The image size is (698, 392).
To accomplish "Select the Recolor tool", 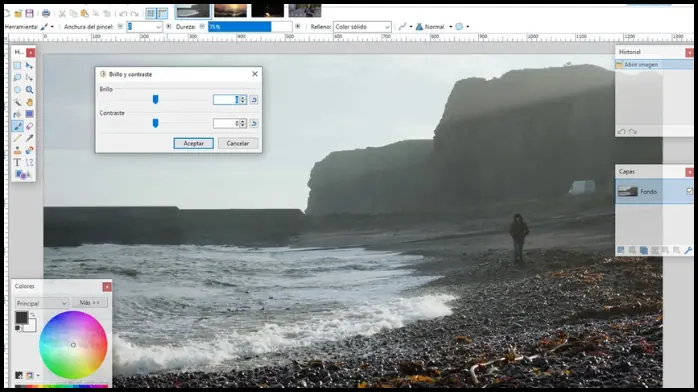I will coord(29,150).
